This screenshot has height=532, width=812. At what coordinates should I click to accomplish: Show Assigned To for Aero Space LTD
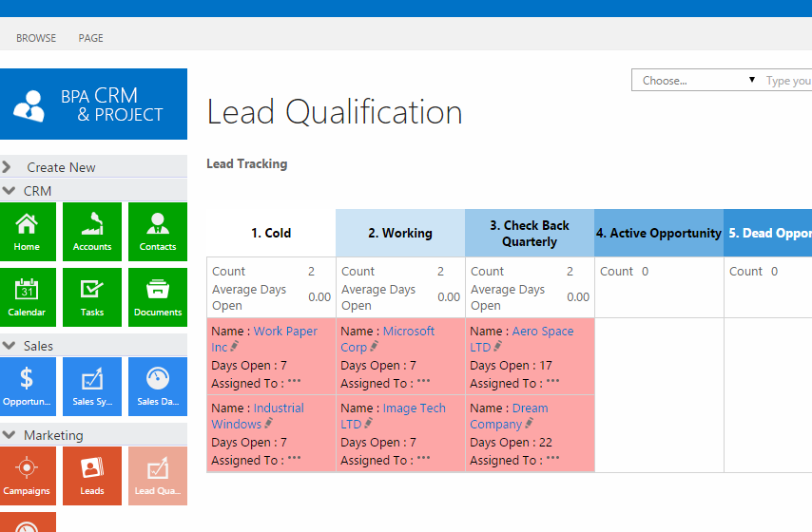tap(553, 381)
